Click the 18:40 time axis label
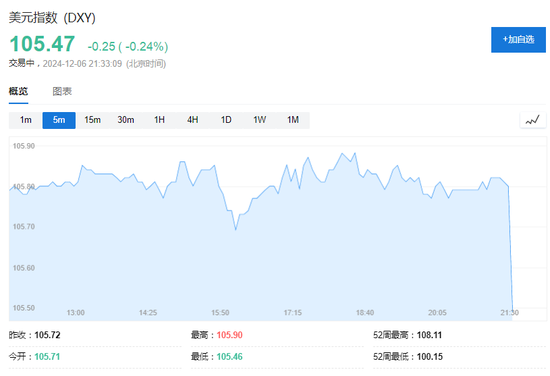The width and height of the screenshot is (550, 376). [x=365, y=313]
